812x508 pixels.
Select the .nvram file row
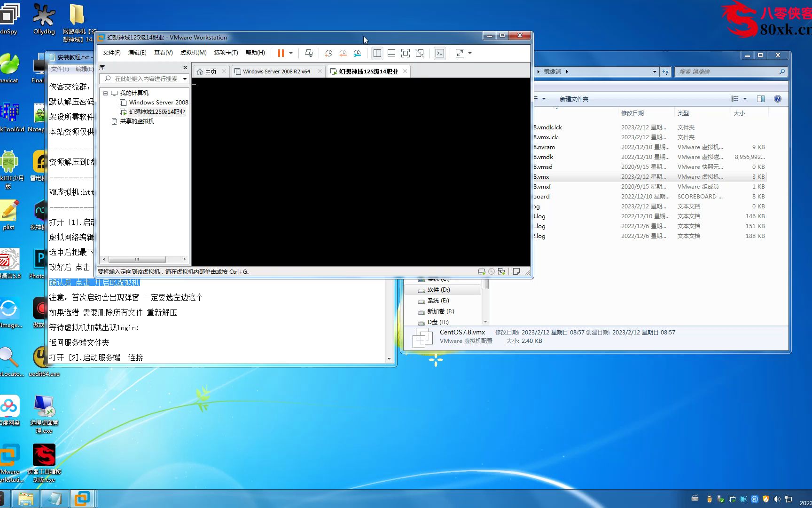tap(650, 147)
